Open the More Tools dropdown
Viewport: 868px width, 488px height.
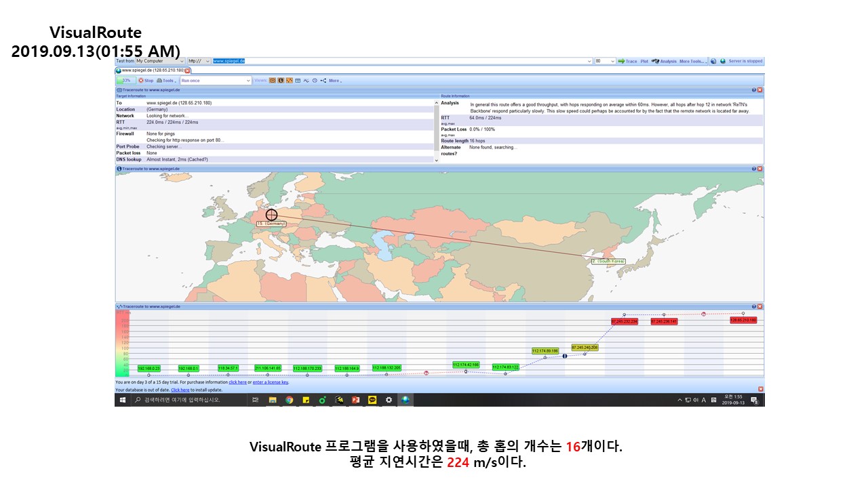pyautogui.click(x=693, y=61)
